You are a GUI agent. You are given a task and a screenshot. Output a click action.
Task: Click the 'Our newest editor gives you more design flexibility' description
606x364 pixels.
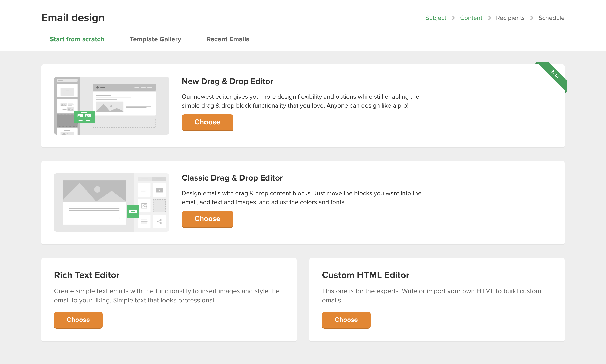point(300,101)
